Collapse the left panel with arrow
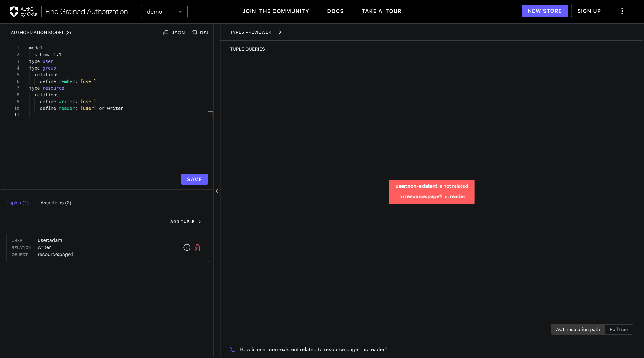This screenshot has width=644, height=358. 217,191
